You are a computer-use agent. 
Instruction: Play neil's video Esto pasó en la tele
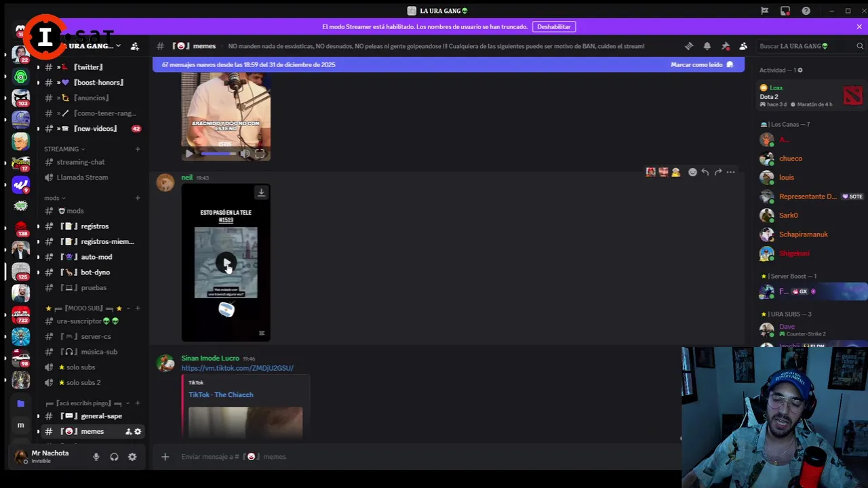(226, 262)
